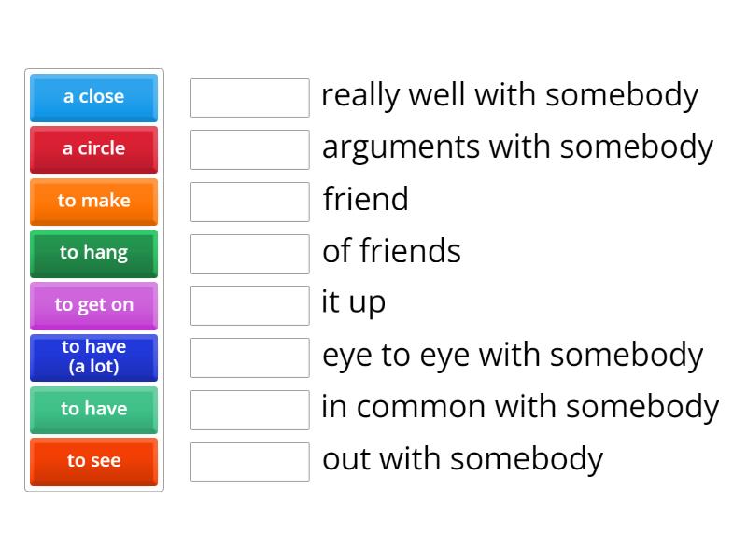Click the phrase 'of friends'
The width and height of the screenshot is (747, 560).
[391, 252]
